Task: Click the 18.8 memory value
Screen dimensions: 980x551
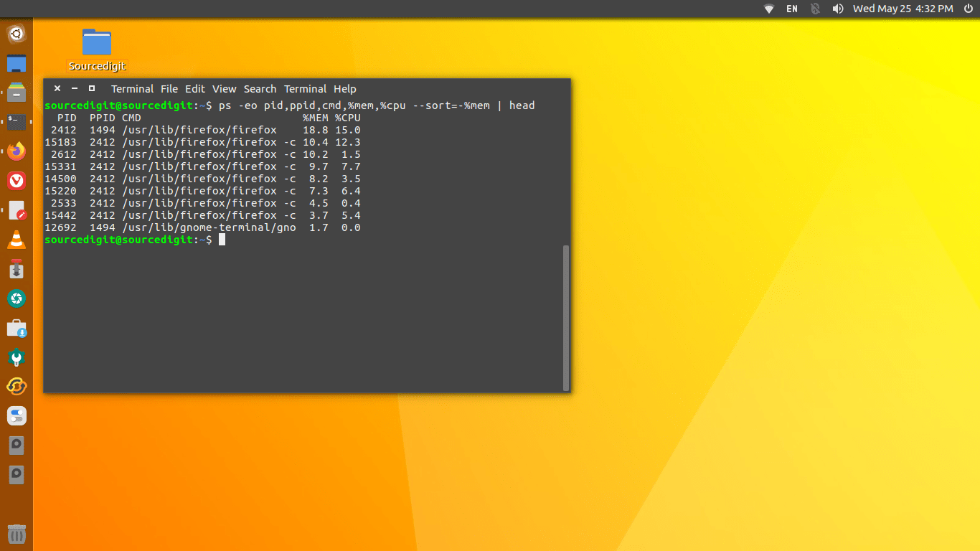Action: coord(315,130)
